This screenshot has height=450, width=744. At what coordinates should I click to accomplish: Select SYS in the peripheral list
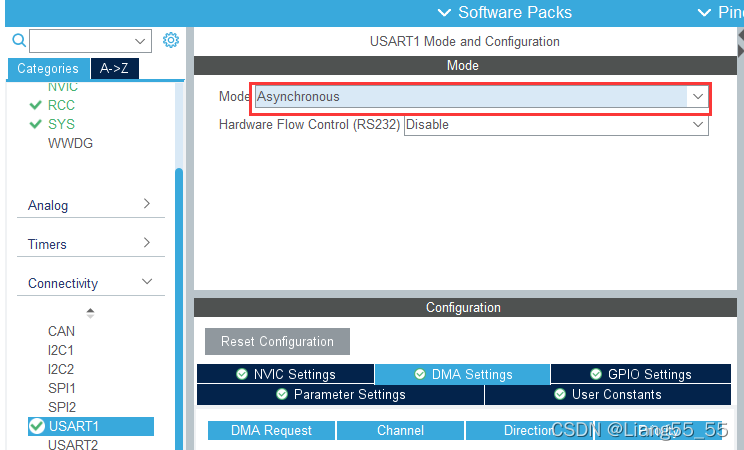pos(61,124)
